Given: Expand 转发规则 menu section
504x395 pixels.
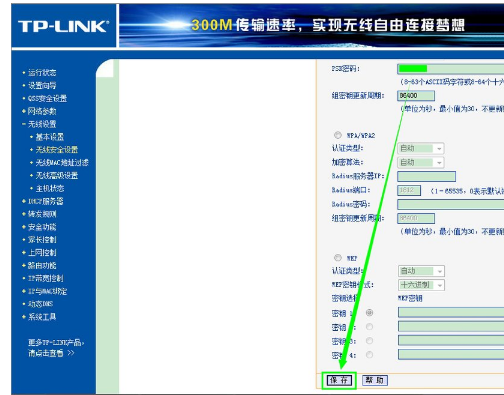Looking at the screenshot, I should coord(42,214).
